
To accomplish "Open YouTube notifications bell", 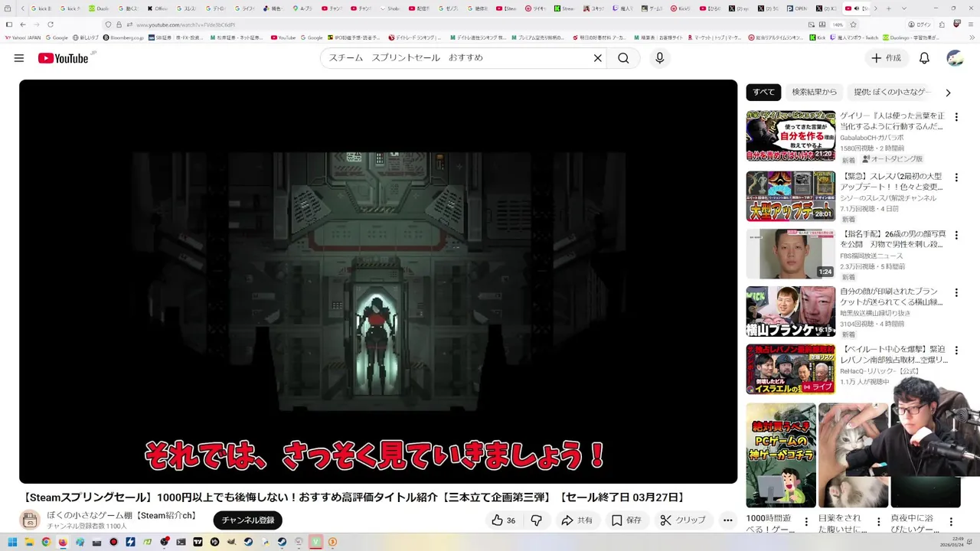I will [x=924, y=58].
